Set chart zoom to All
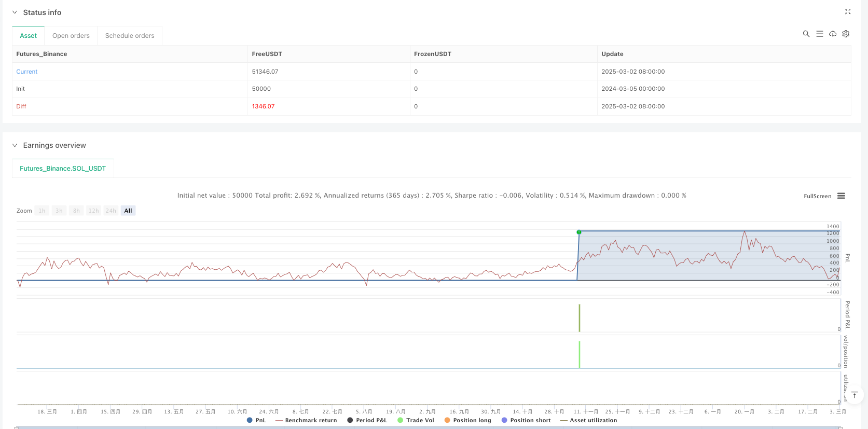The height and width of the screenshot is (429, 868). [128, 211]
